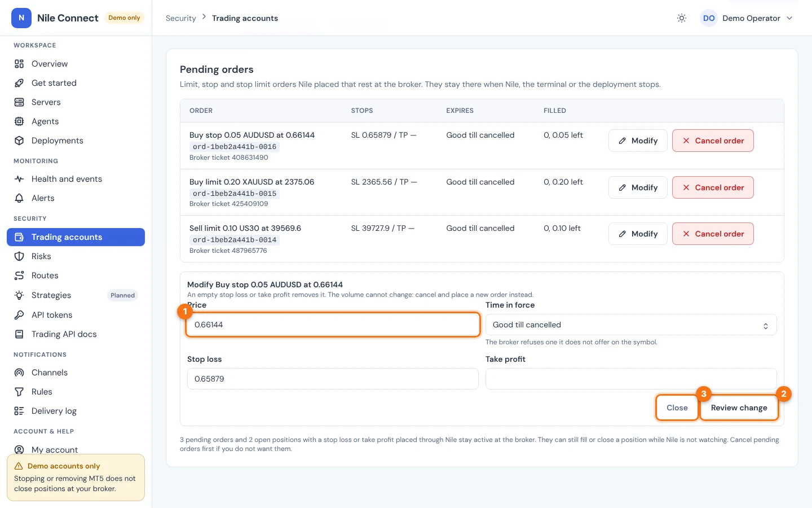Click the Deployments box icon
Screen dimensions: 812x508
(19, 141)
